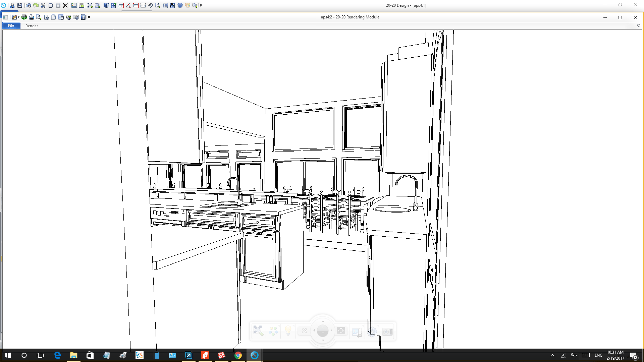Viewport: 644px width, 362px height.
Task: Click the up arrow on the navigation wheel
Action: click(x=323, y=321)
